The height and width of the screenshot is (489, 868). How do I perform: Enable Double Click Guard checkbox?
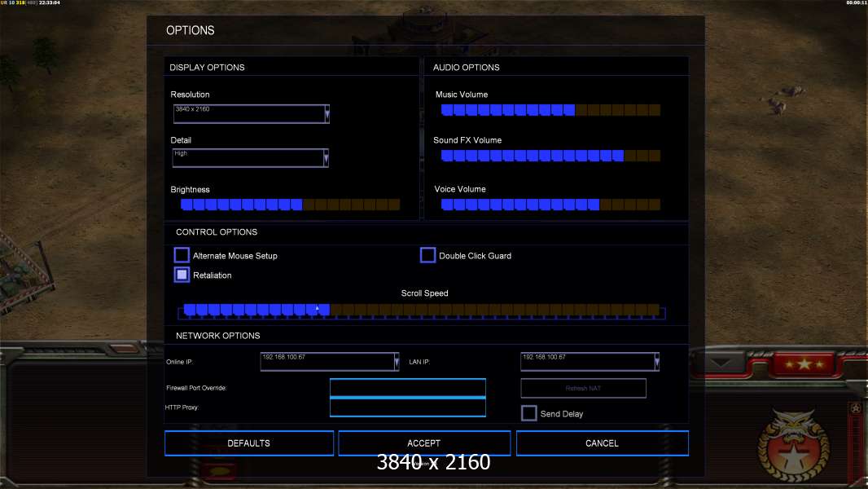427,255
